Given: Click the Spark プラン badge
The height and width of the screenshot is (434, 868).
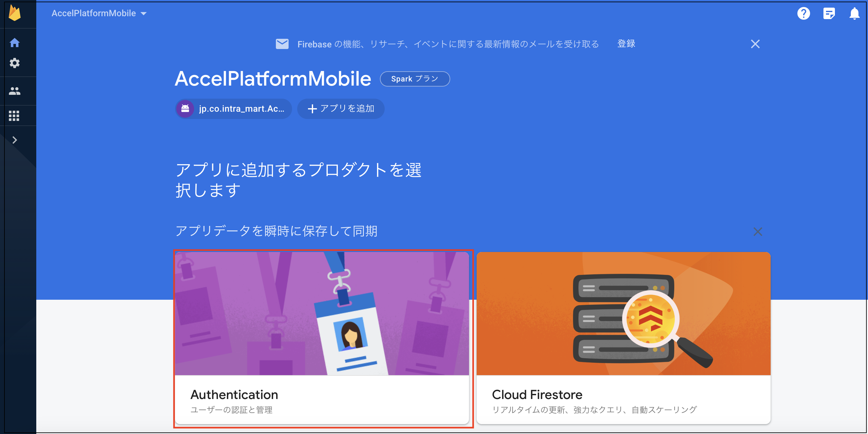Looking at the screenshot, I should coord(415,79).
